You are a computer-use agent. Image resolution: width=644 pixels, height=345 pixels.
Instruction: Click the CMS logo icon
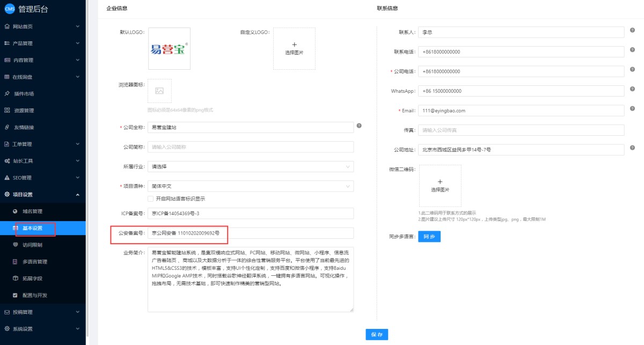[x=10, y=9]
